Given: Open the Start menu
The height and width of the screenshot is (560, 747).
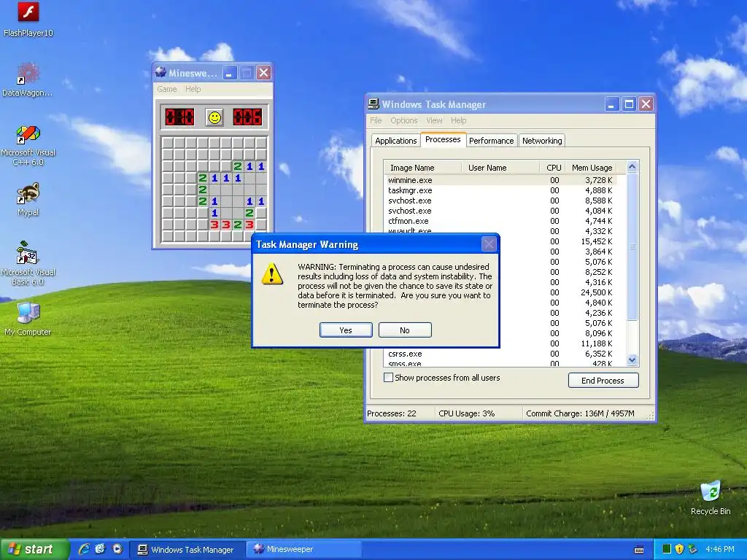Looking at the screenshot, I should click(34, 550).
